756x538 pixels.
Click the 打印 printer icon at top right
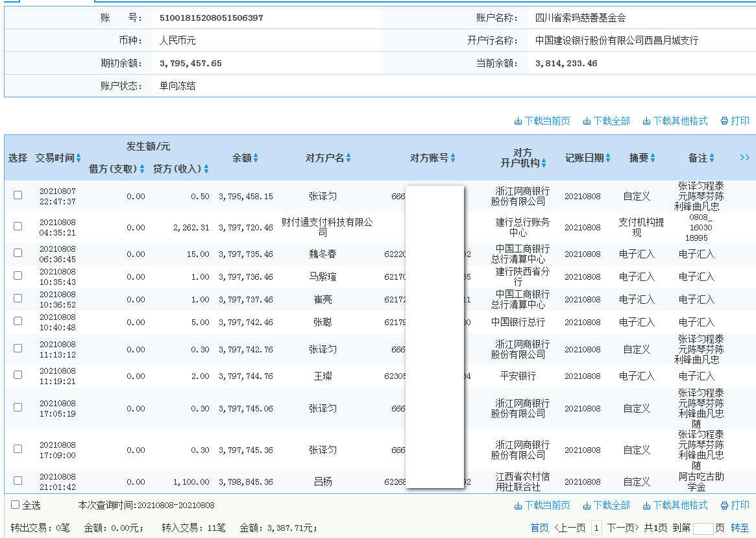(x=725, y=121)
